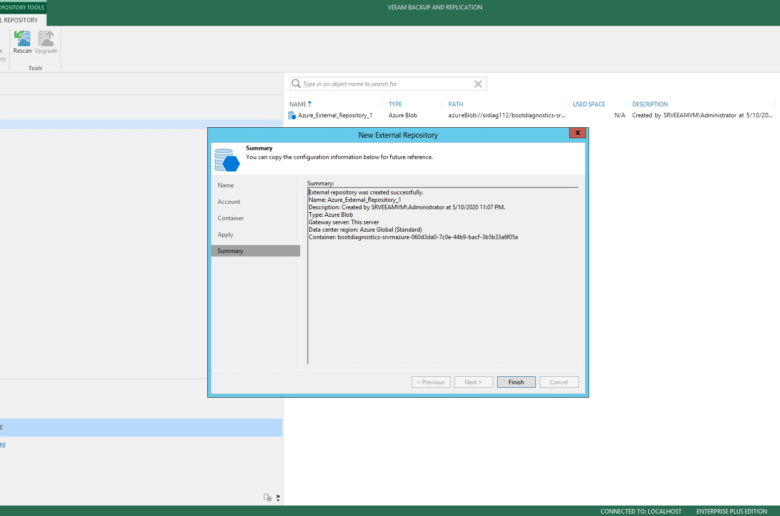Sort by the Description column header

tap(650, 104)
